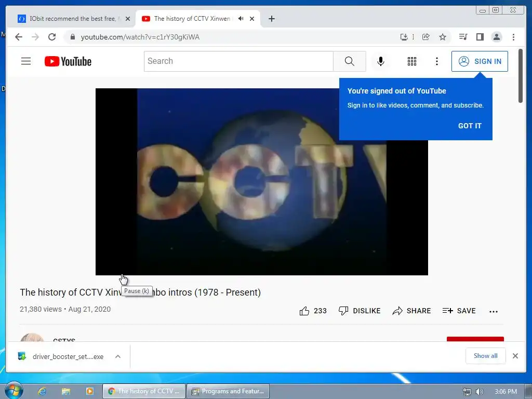Toggle the Chrome side panel icon
The width and height of the screenshot is (532, 399).
tap(480, 37)
